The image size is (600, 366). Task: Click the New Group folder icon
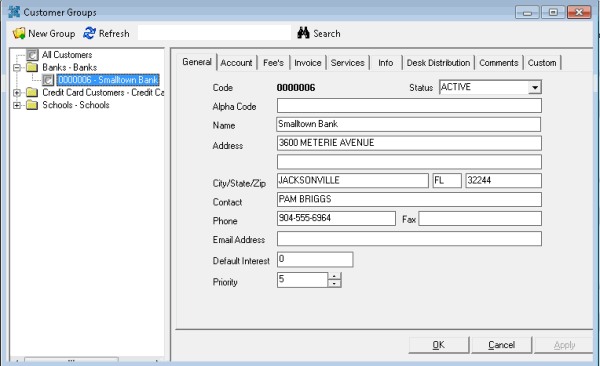19,33
